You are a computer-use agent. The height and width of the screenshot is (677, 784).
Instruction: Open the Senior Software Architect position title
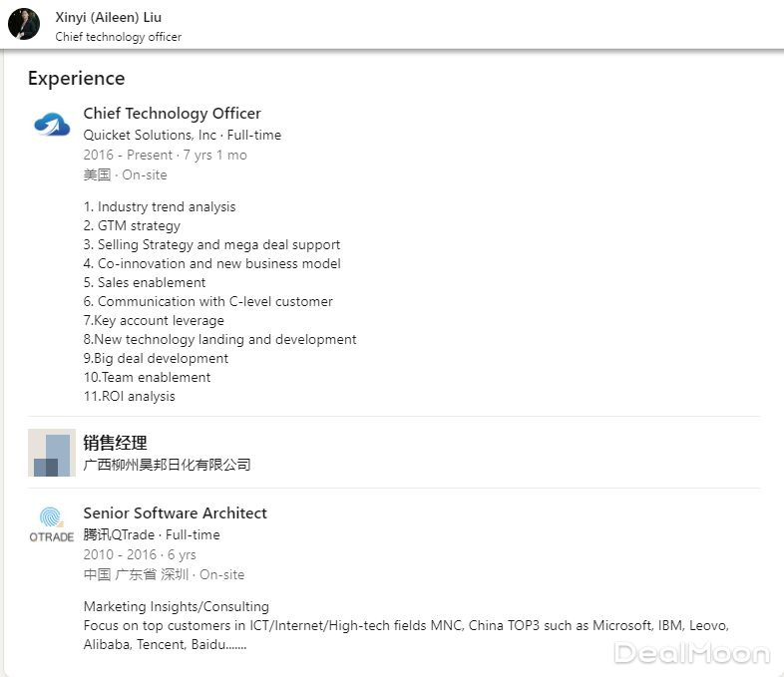click(x=175, y=513)
